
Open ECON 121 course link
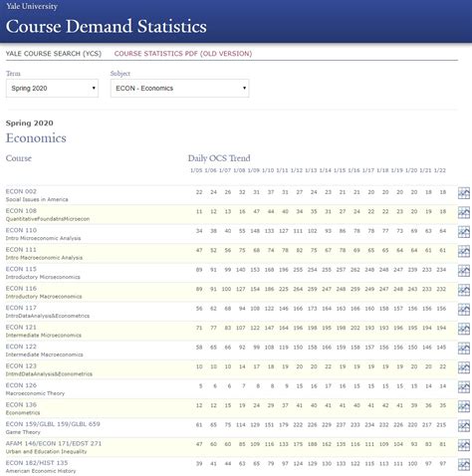point(21,328)
